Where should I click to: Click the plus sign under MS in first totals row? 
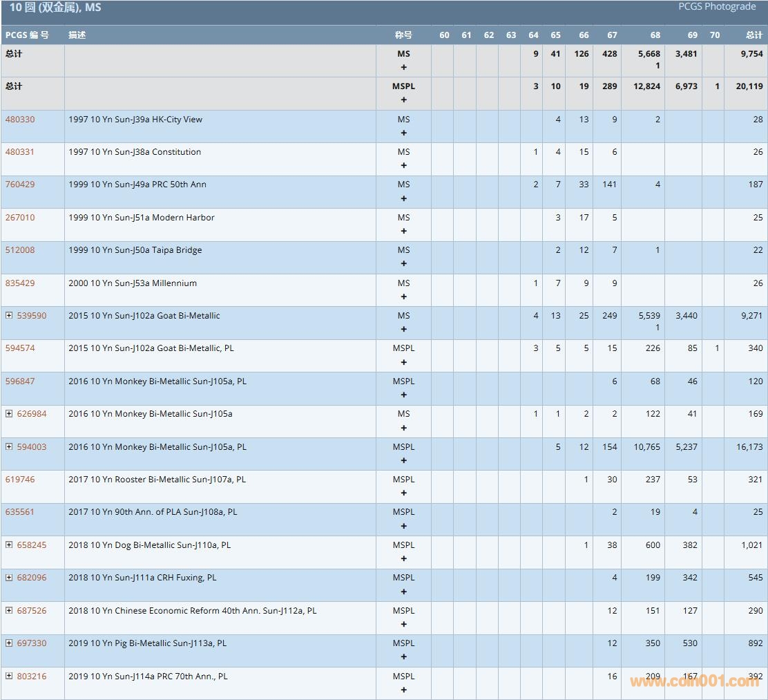click(x=403, y=68)
